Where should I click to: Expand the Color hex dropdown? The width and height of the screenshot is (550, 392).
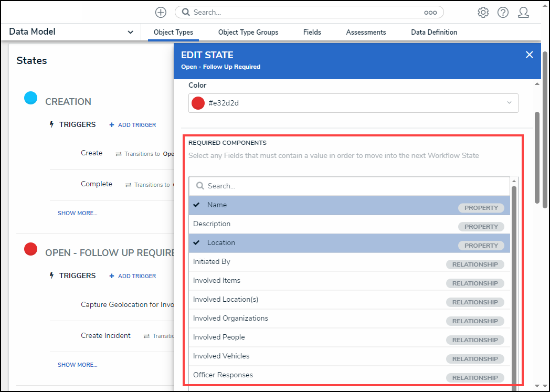pos(509,103)
